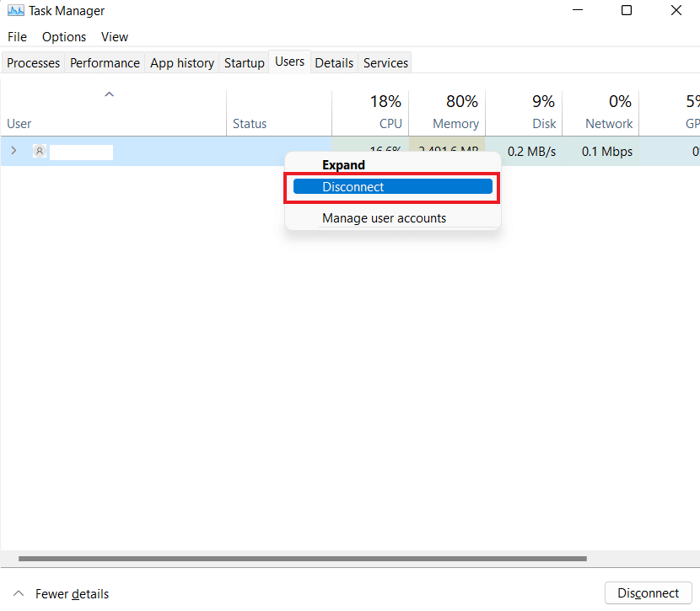The height and width of the screenshot is (611, 700).
Task: Open the Options menu
Action: tap(64, 36)
